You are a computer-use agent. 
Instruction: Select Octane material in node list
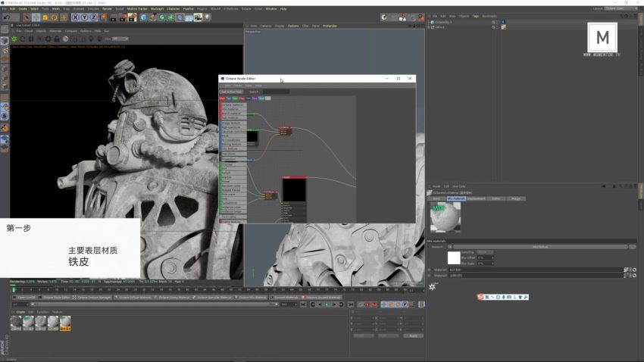[x=233, y=105]
